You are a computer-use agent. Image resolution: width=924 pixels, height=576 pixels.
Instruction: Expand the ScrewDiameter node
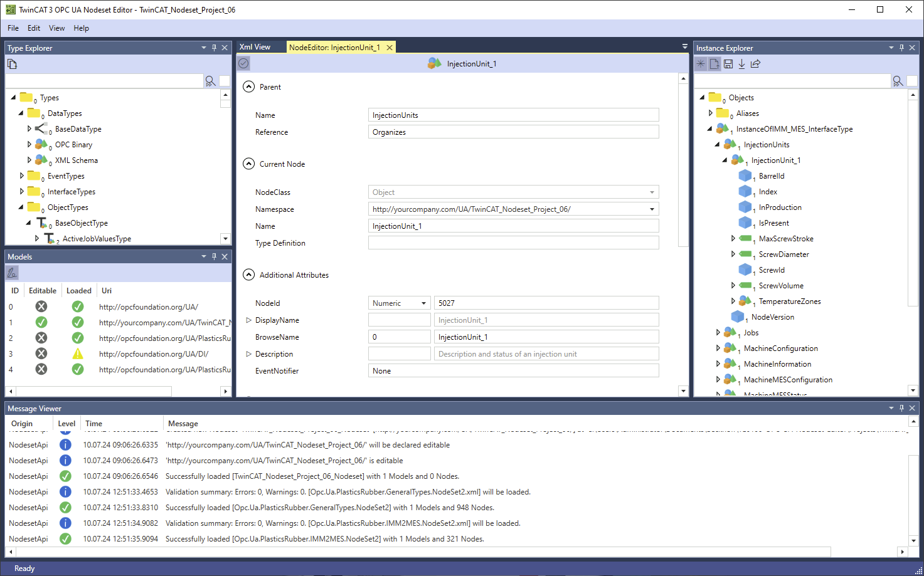pos(733,254)
